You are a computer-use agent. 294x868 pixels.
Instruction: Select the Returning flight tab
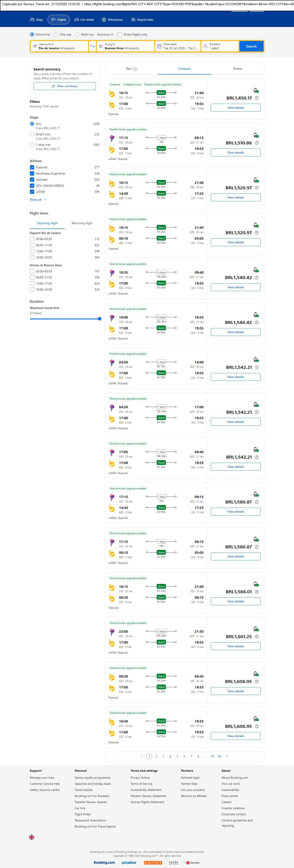(82, 223)
